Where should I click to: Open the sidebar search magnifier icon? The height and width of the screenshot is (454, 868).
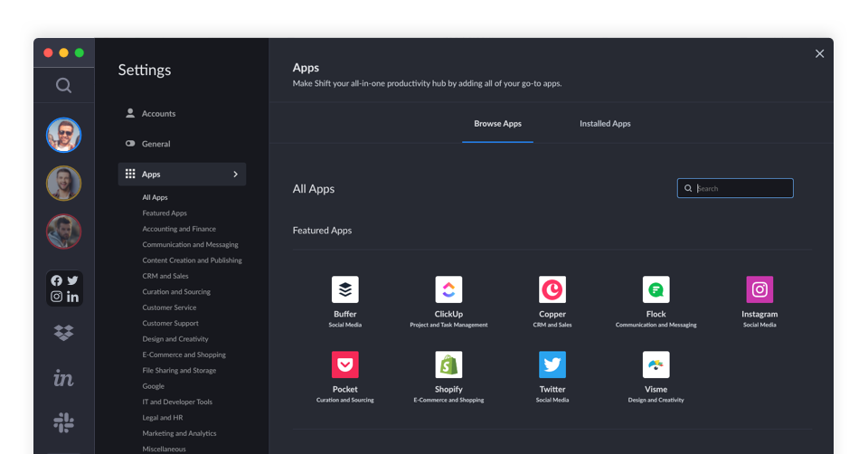click(63, 85)
